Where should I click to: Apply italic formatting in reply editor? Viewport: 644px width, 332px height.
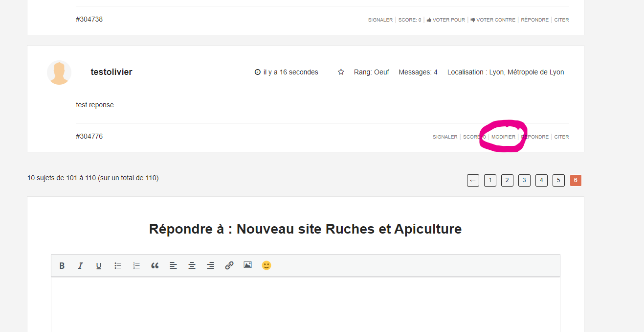pyautogui.click(x=80, y=265)
